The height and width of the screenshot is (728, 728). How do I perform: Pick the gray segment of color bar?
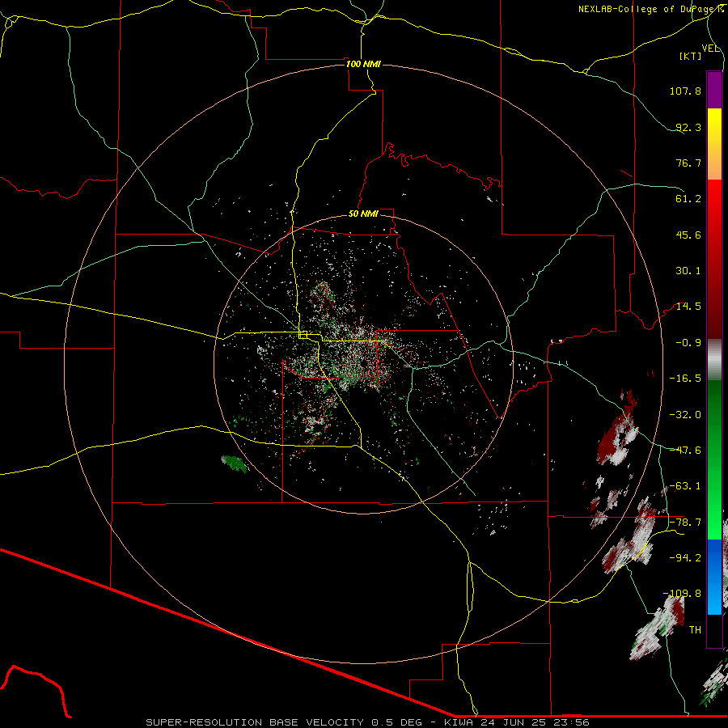coord(714,360)
